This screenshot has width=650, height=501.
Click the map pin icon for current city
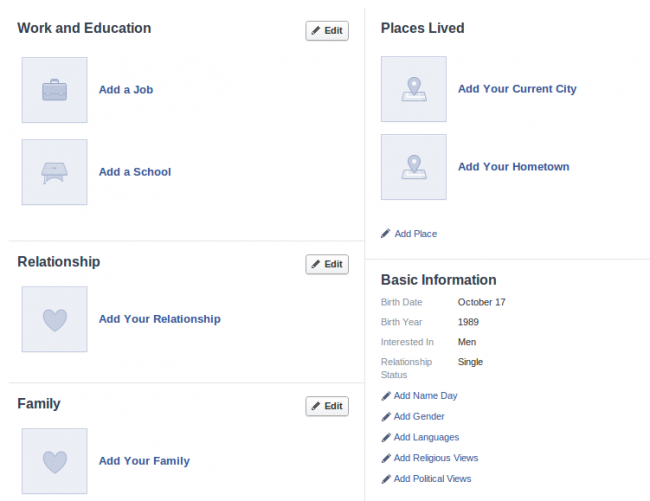[x=414, y=89]
